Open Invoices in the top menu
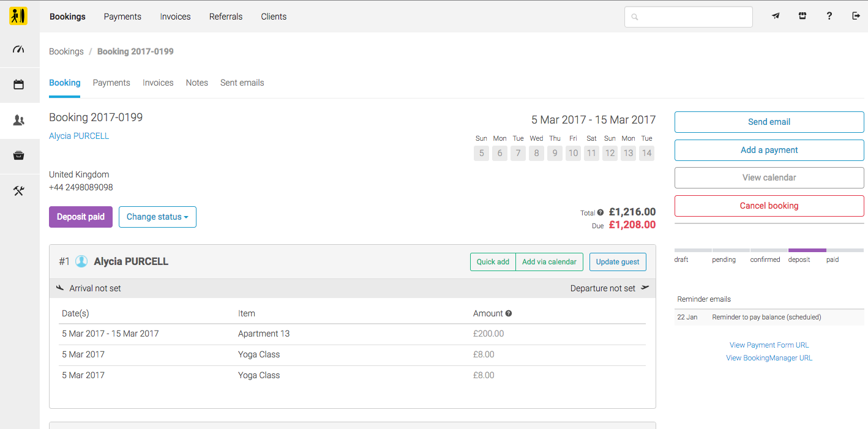This screenshot has height=429, width=868. coord(175,17)
